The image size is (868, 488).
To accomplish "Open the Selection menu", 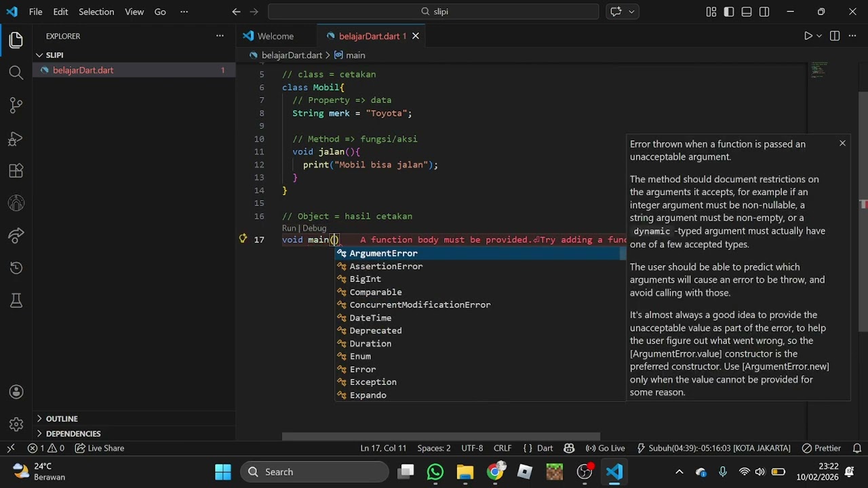I will click(x=96, y=12).
